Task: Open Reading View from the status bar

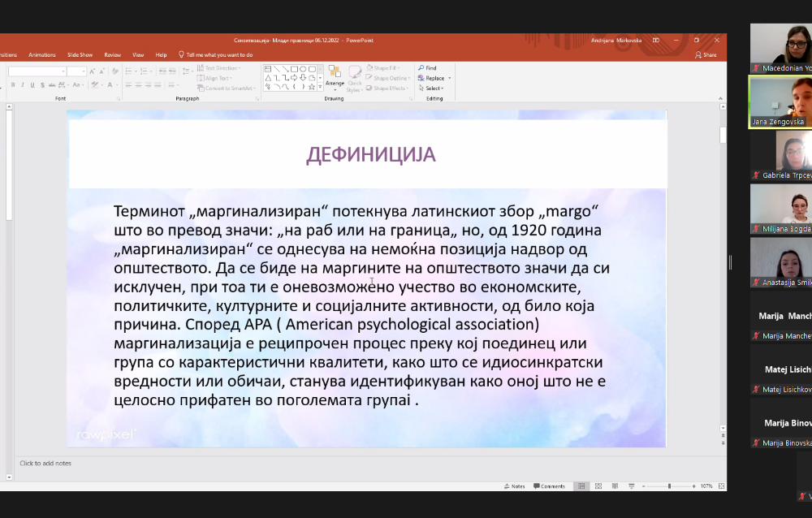Action: 613,486
